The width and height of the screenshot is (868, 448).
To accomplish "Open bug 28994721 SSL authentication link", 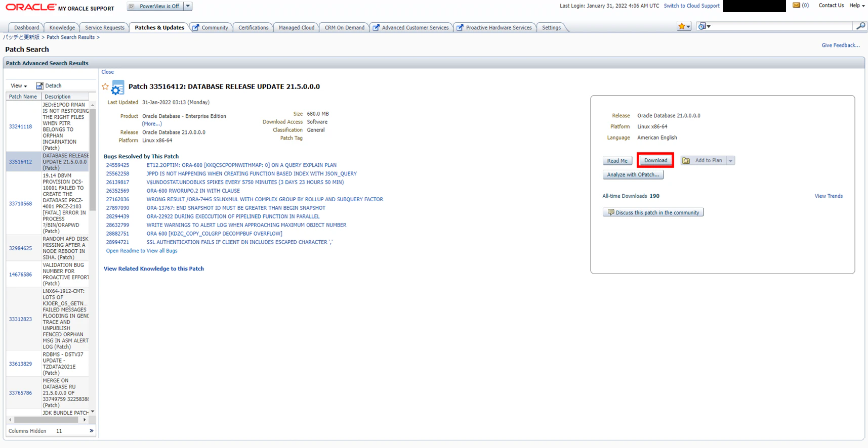I will [x=117, y=242].
